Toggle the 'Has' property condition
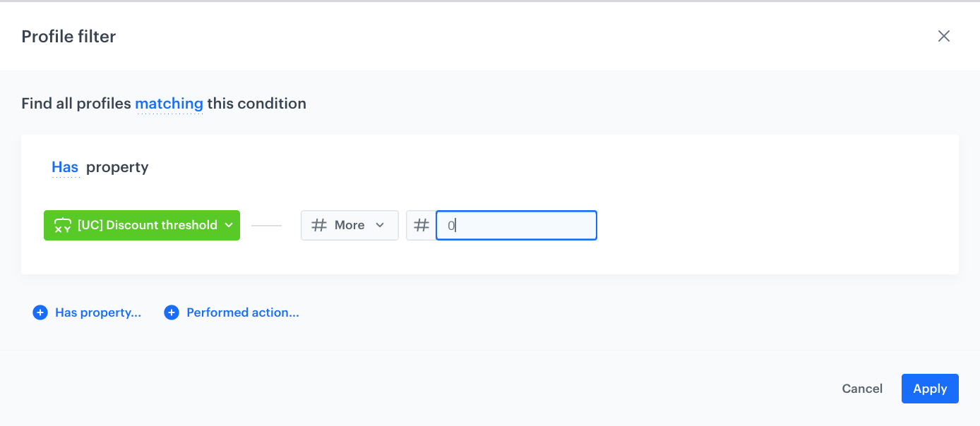The width and height of the screenshot is (980, 426). [65, 167]
